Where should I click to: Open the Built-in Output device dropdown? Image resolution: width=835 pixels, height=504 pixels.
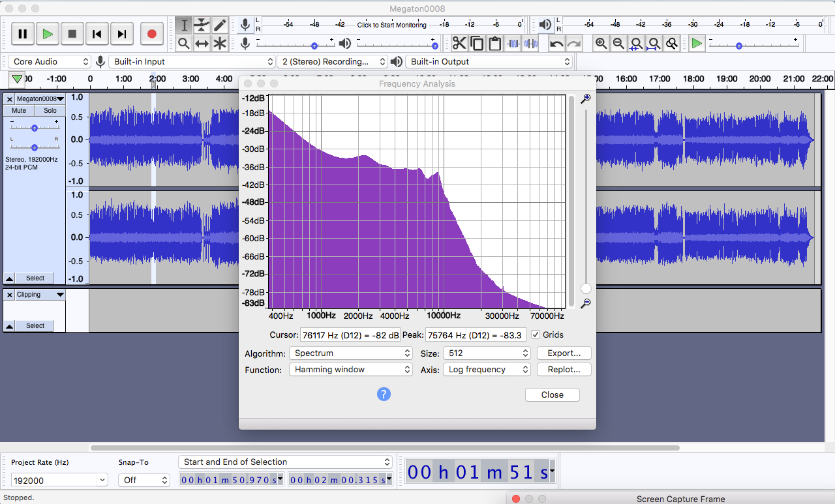[x=489, y=61]
